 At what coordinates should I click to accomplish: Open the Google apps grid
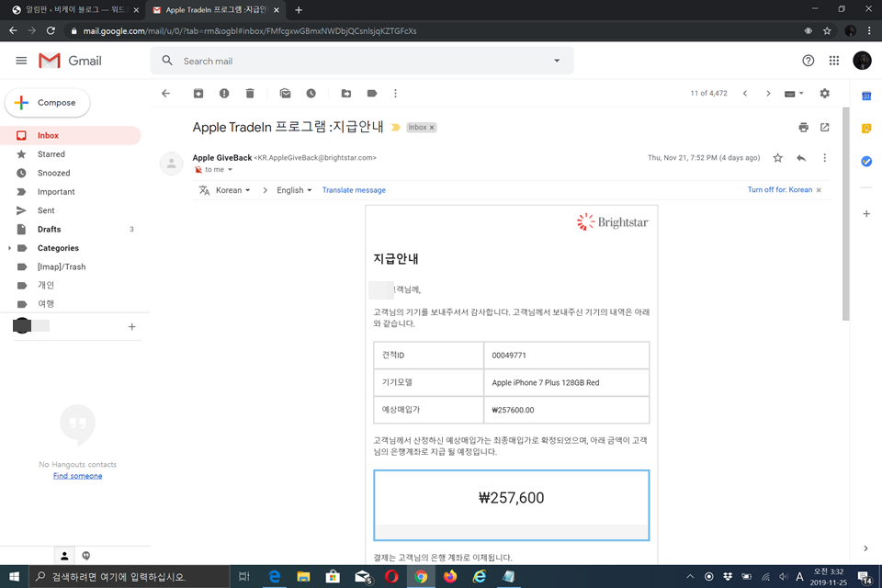click(x=834, y=61)
